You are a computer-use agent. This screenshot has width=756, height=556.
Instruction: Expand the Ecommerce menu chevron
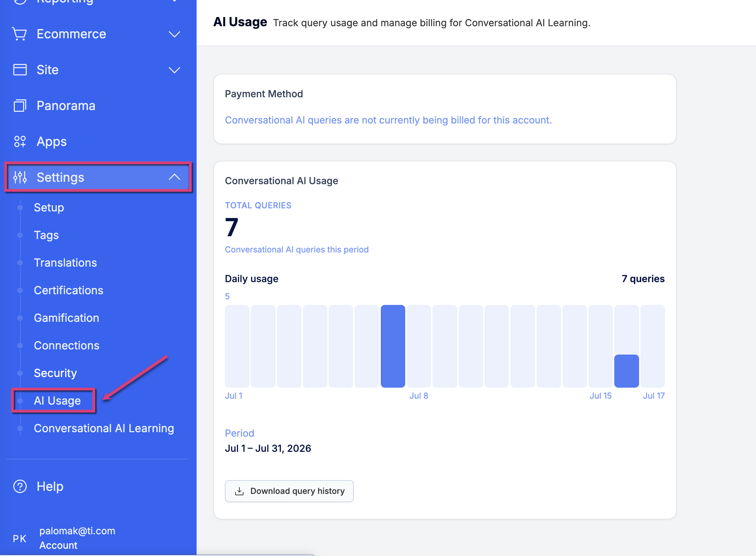click(175, 34)
